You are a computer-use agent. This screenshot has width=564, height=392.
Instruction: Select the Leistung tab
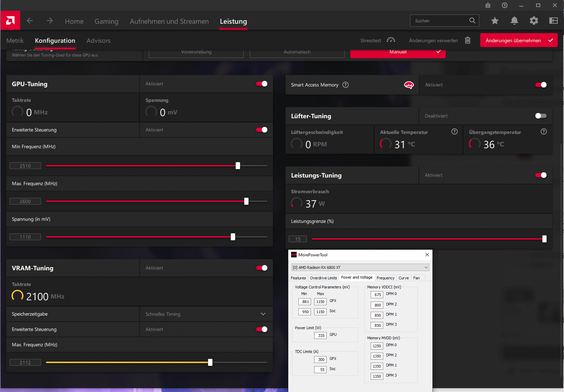click(x=233, y=21)
